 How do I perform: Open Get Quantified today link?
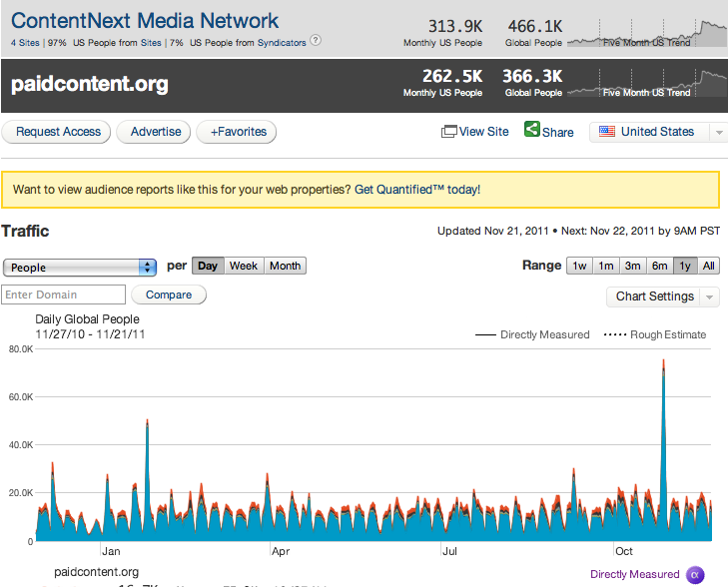pyautogui.click(x=417, y=190)
